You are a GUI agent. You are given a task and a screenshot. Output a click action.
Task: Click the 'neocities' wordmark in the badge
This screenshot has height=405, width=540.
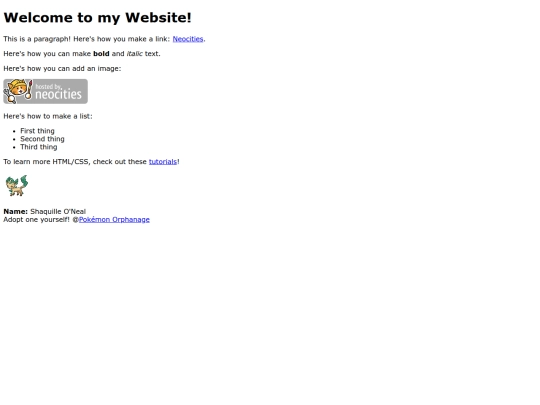(59, 94)
